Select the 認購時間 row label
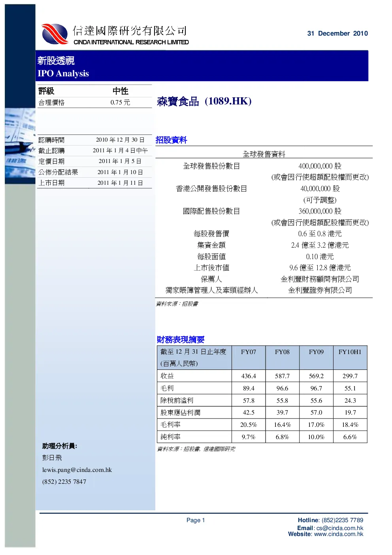This screenshot has width=392, height=555. point(51,140)
